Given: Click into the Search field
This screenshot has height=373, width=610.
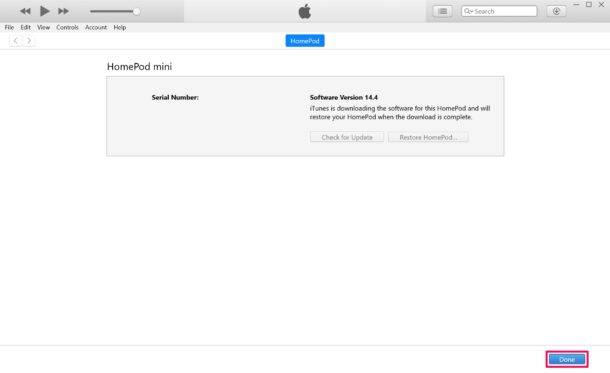Looking at the screenshot, I should [x=499, y=11].
